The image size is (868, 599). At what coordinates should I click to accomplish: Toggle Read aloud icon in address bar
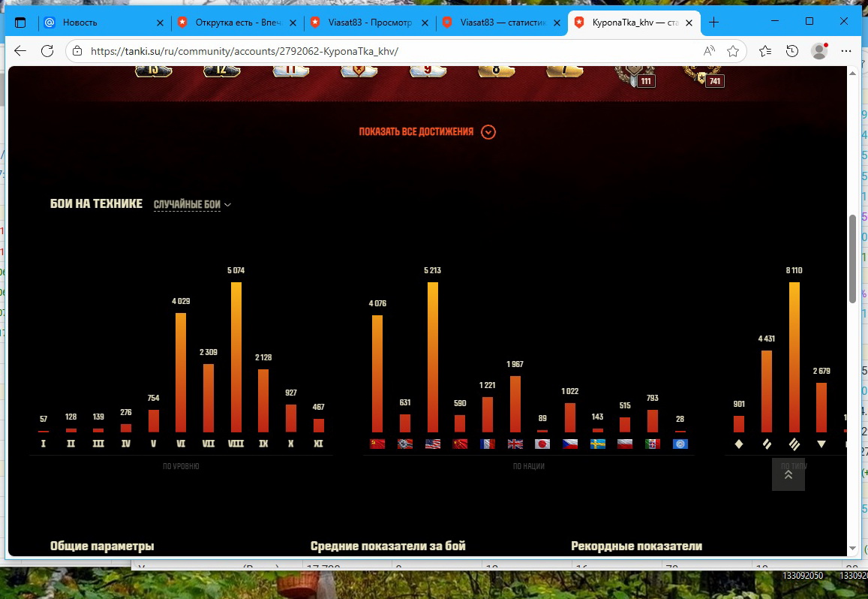708,51
